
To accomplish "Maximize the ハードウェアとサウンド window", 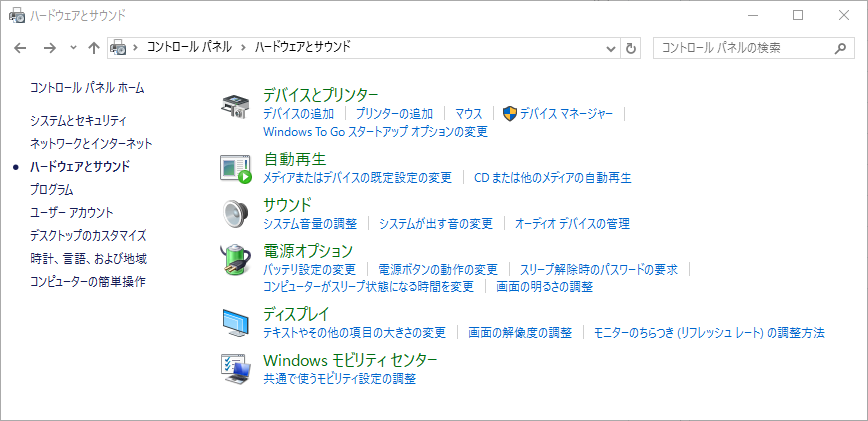I will pyautogui.click(x=798, y=15).
